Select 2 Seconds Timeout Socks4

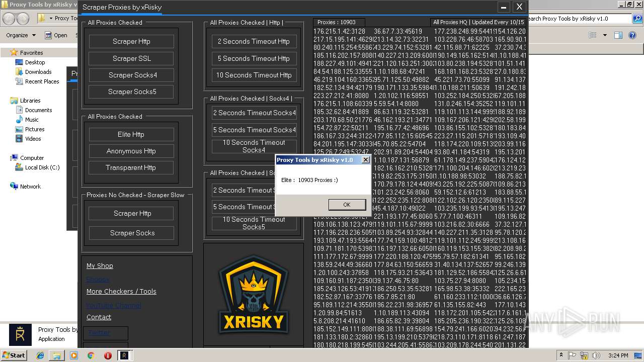[x=254, y=113]
